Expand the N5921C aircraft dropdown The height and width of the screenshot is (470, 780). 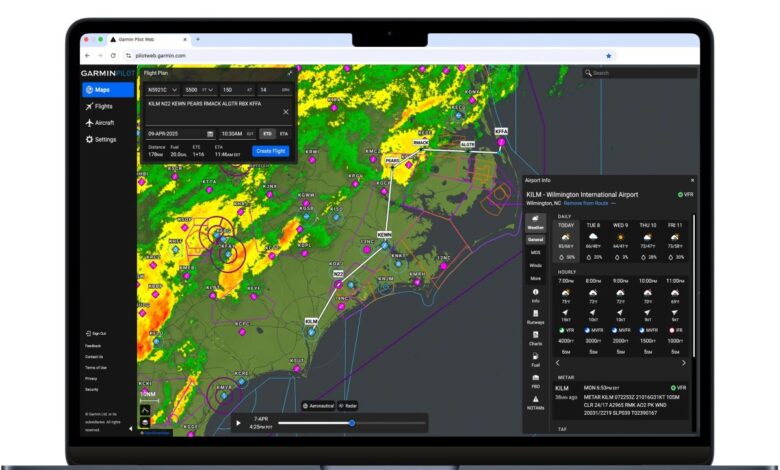pos(162,89)
